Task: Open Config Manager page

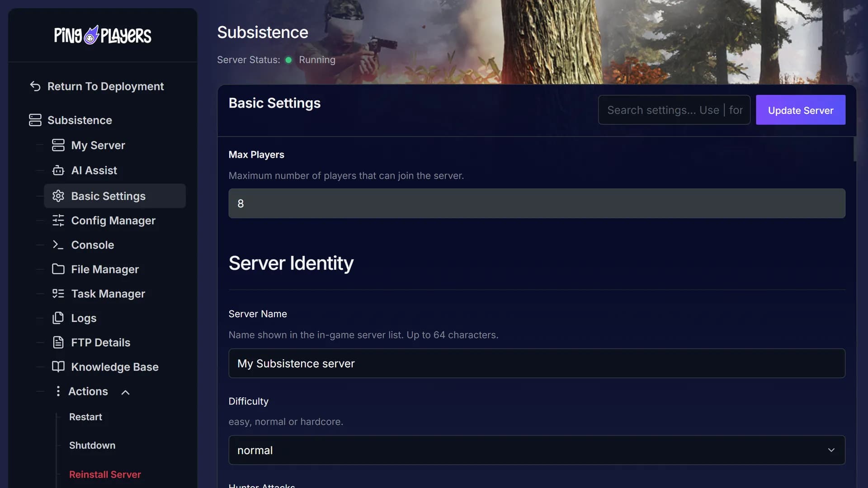Action: tap(113, 220)
